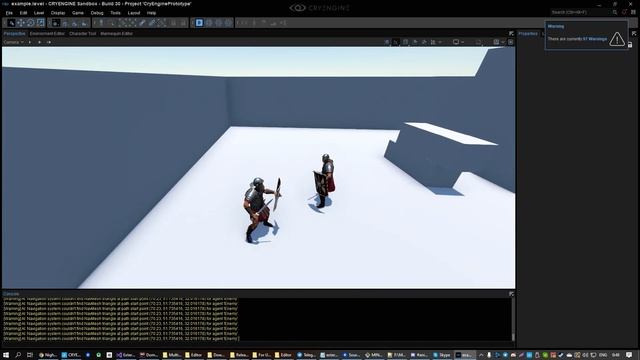Select the pointer selection tool
This screenshot has width=640, height=360.
11,23
